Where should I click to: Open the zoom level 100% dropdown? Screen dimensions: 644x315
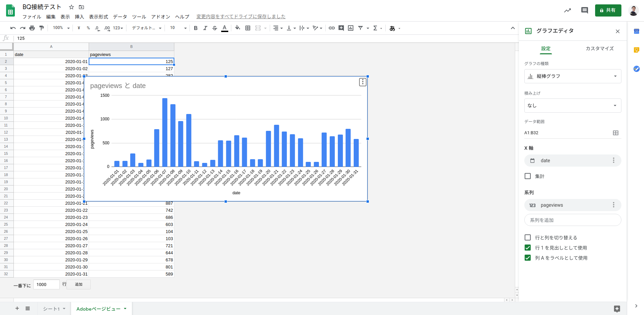pyautogui.click(x=61, y=28)
